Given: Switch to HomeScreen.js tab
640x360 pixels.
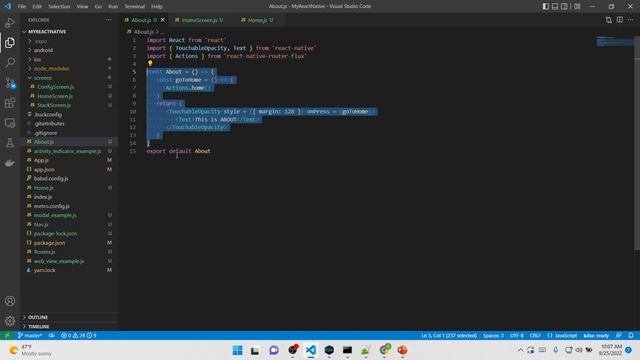Looking at the screenshot, I should (199, 20).
